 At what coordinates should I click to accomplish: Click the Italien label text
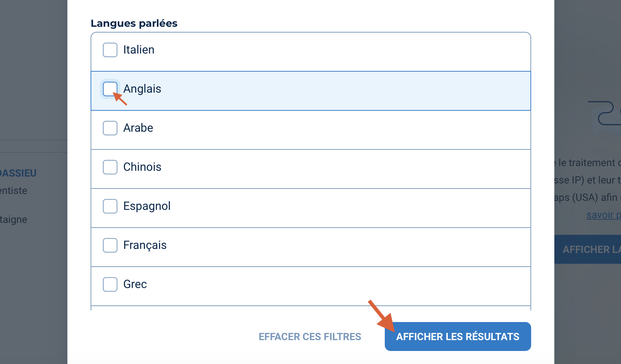139,50
